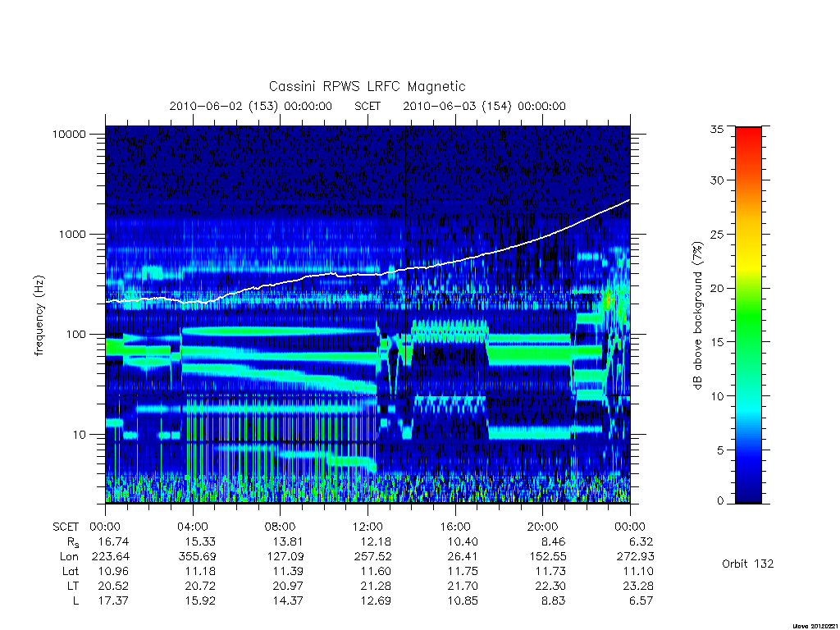Screen dimensions: 840x630
Task: Click 'dB above background (7%)' label
Action: coord(697,316)
